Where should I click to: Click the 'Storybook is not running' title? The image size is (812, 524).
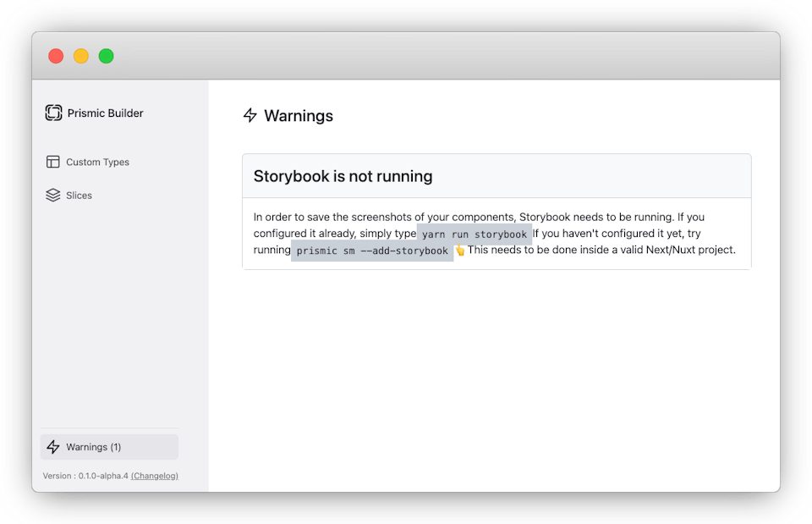343,176
